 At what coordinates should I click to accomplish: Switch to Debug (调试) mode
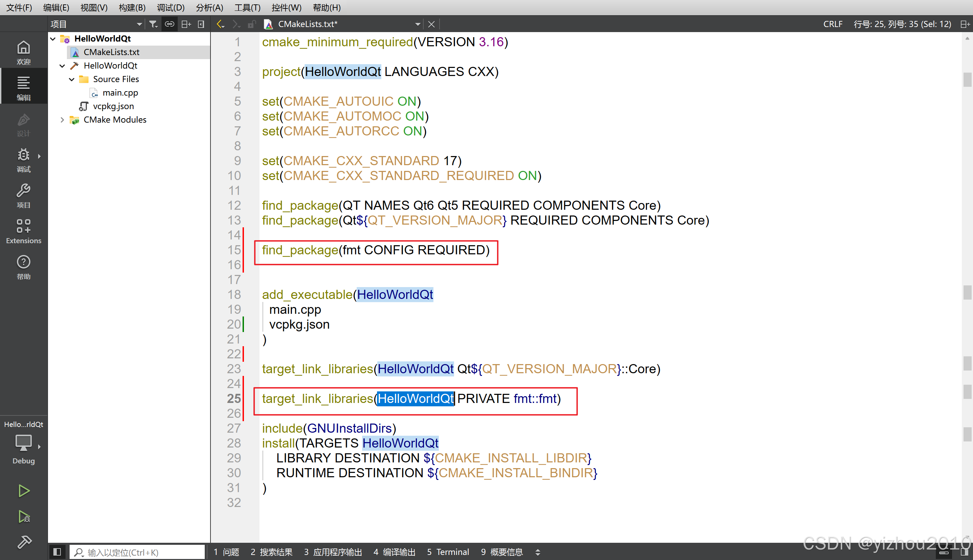23,160
